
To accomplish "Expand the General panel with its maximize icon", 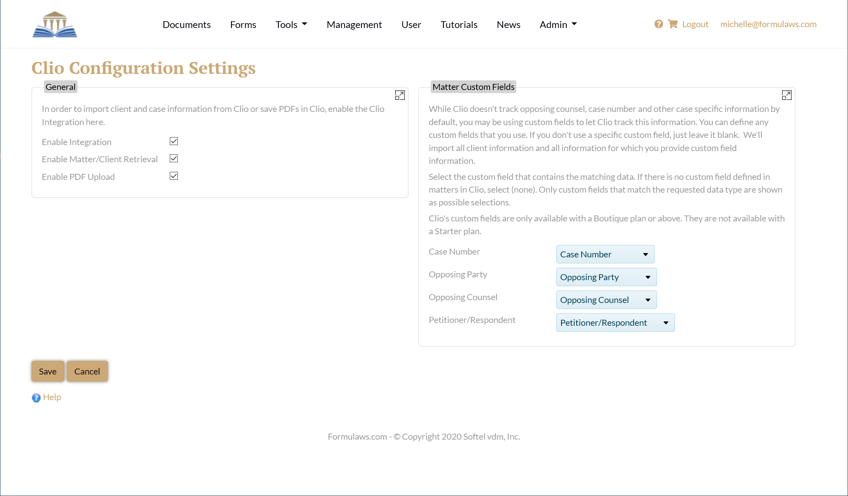I will tap(400, 95).
